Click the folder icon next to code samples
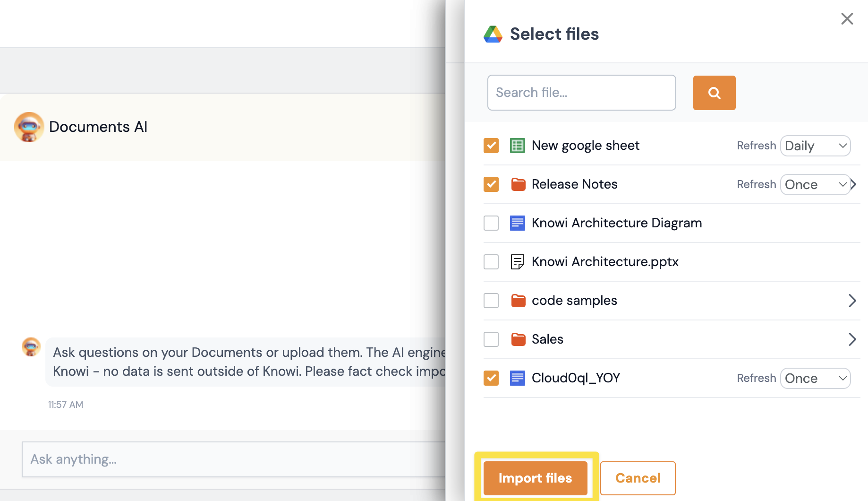Screen dimensions: 868x501 (x=518, y=300)
